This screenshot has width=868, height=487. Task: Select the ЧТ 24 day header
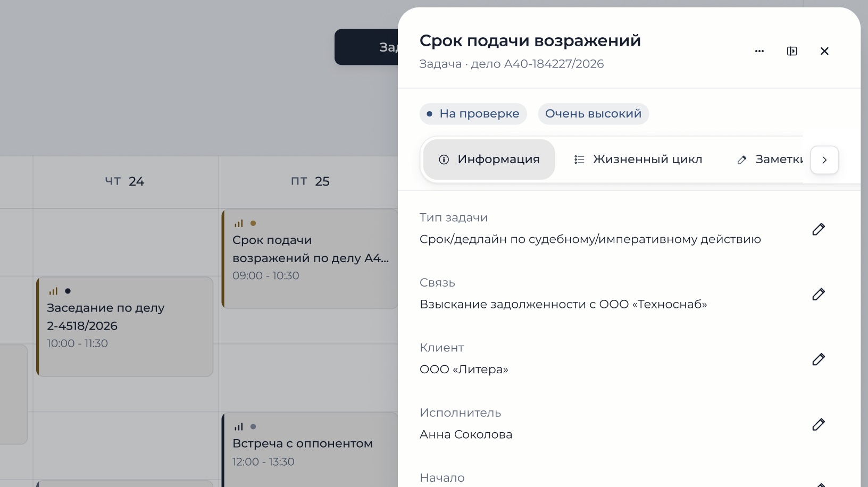[124, 181]
